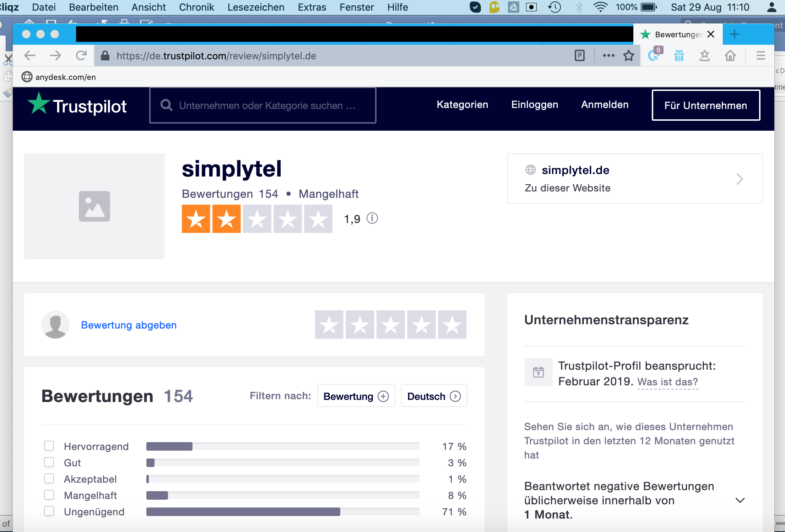Open the downloads/bookmarks tray icon
Image resolution: width=785 pixels, height=532 pixels.
pyautogui.click(x=704, y=55)
